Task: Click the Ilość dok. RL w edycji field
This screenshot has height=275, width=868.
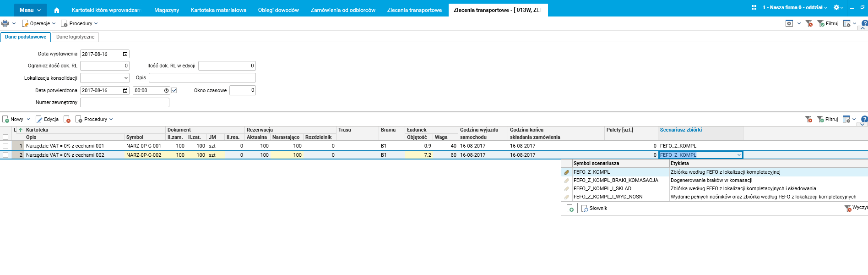Action: point(227,66)
